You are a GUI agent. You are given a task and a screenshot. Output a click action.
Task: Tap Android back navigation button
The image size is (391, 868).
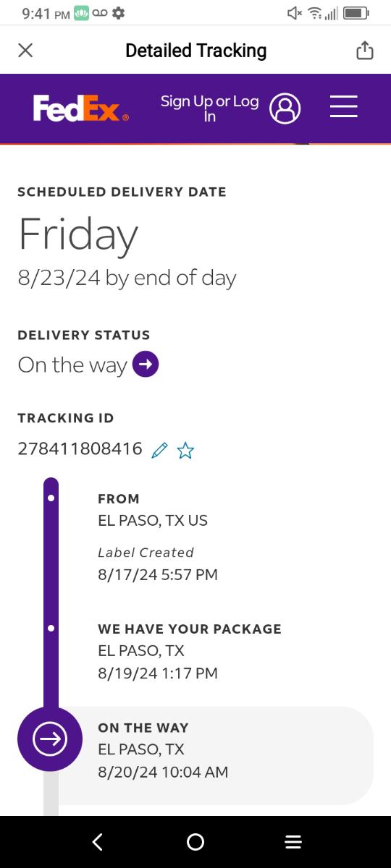point(98,842)
